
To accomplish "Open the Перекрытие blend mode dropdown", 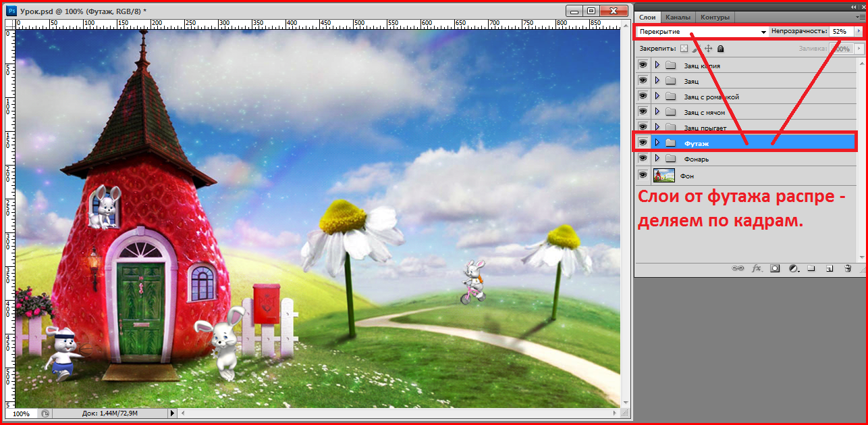I will tap(703, 32).
